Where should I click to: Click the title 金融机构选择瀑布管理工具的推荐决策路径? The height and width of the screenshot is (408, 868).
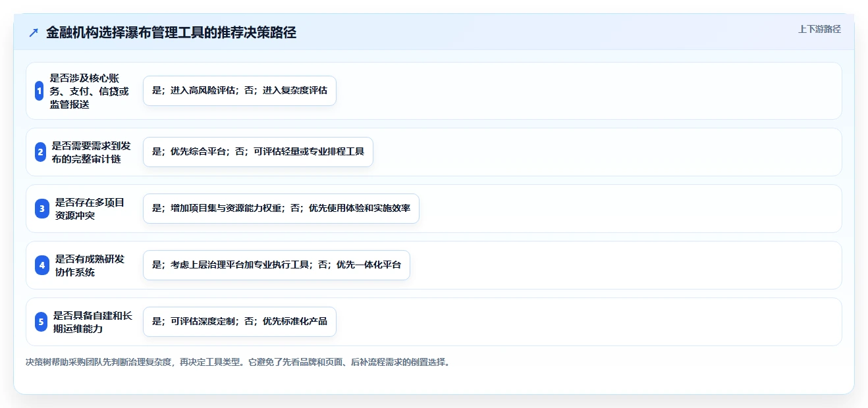tap(171, 33)
